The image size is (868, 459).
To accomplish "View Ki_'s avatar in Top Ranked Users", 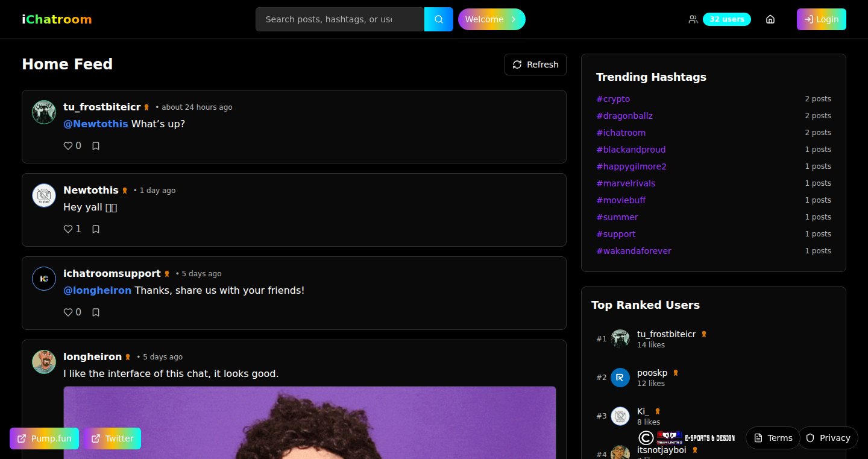I will (620, 416).
